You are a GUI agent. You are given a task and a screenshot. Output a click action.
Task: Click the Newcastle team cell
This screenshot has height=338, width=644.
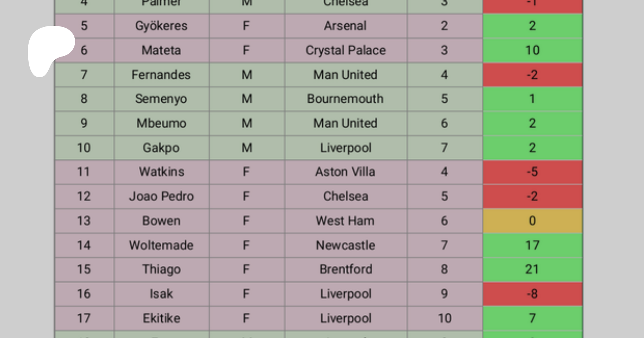[x=346, y=245]
